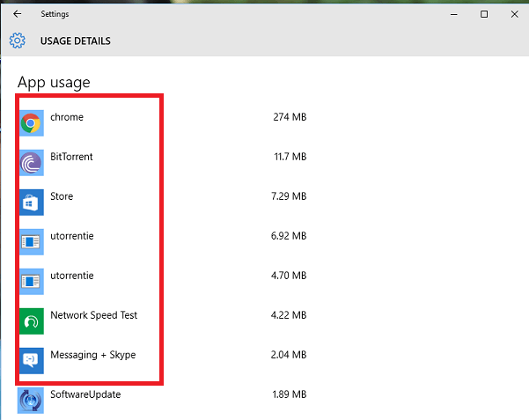Minimize the Settings window

pyautogui.click(x=454, y=14)
